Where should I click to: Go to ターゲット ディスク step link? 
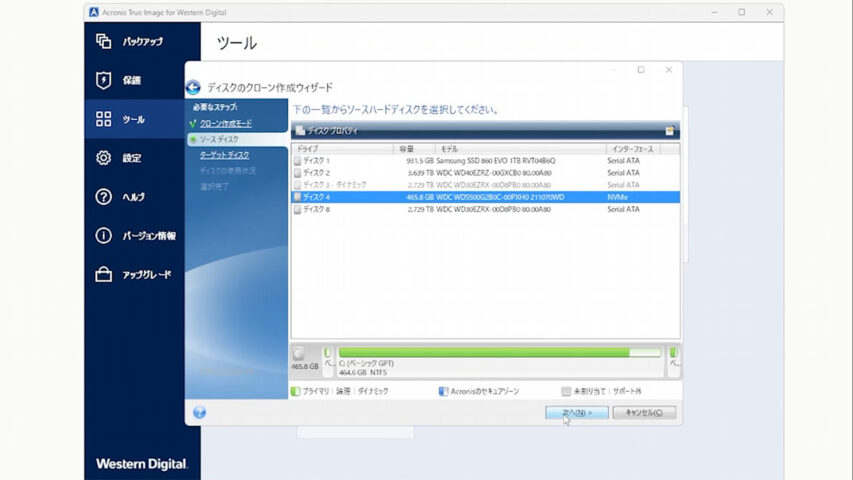tap(224, 155)
